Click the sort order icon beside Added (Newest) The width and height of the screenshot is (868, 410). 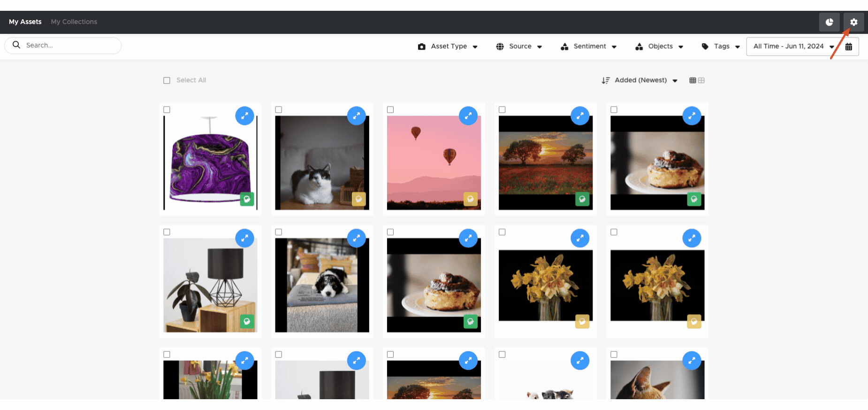pos(606,80)
